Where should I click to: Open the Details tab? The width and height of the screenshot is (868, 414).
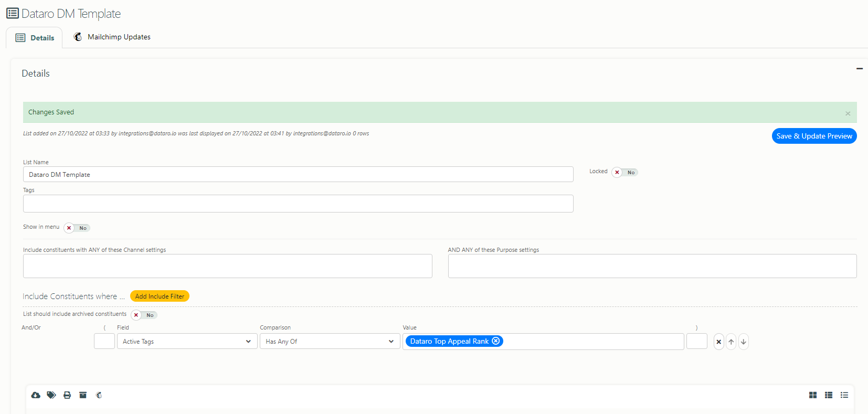pos(35,38)
